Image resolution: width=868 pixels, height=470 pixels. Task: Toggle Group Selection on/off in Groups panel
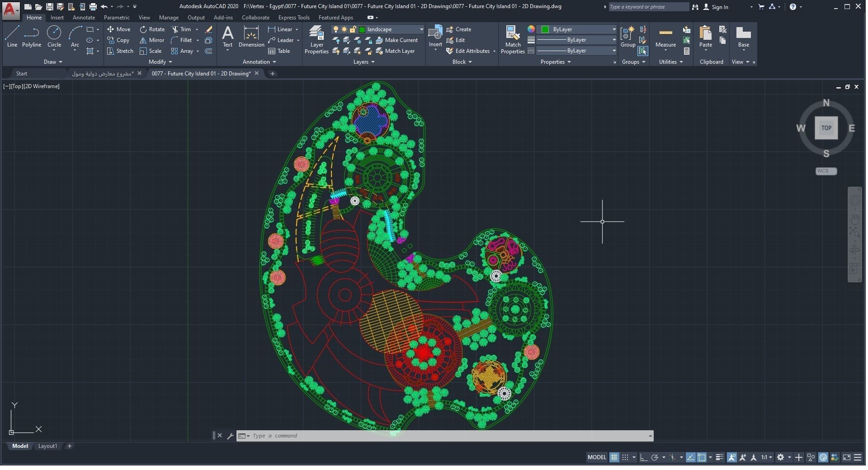(642, 51)
